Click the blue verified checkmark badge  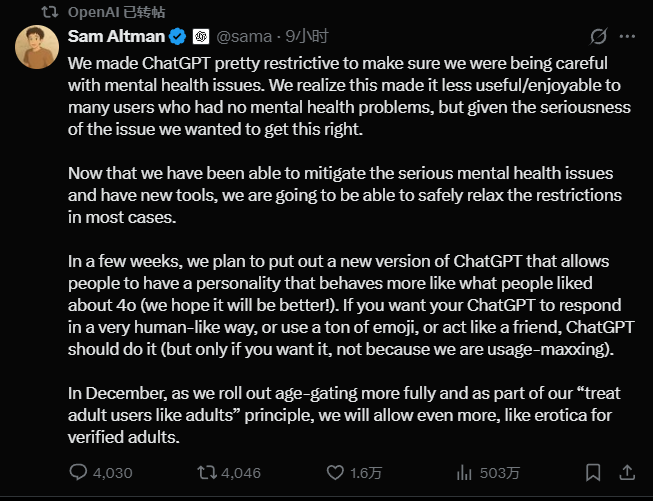click(x=178, y=37)
